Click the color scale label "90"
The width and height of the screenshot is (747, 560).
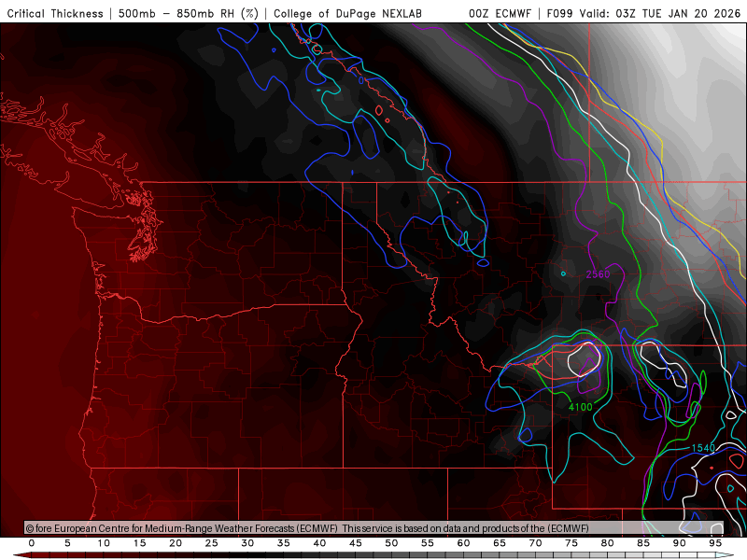click(x=680, y=543)
